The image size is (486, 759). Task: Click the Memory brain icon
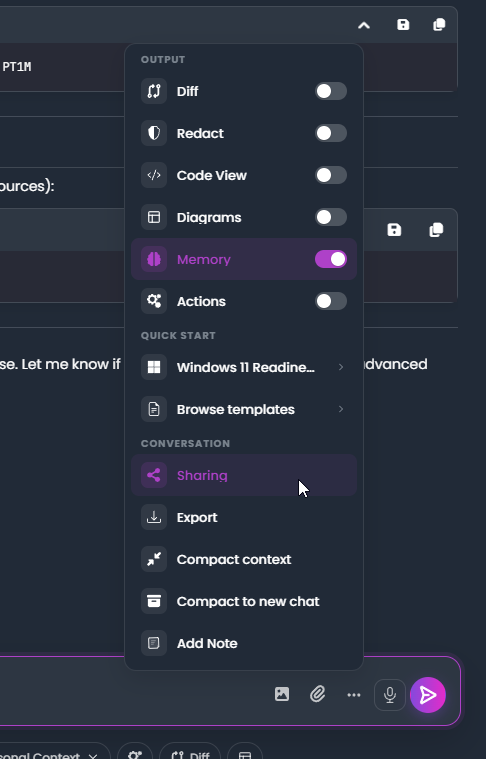(x=154, y=259)
